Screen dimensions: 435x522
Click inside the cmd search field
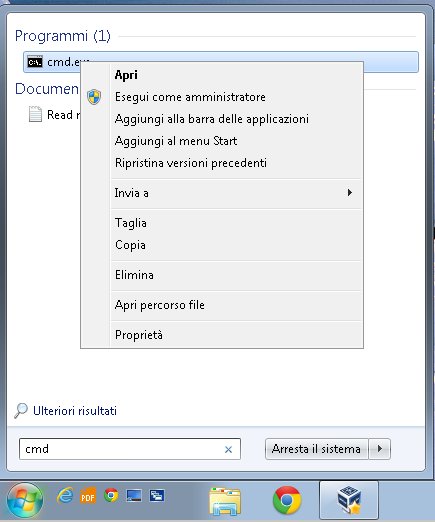pos(130,449)
